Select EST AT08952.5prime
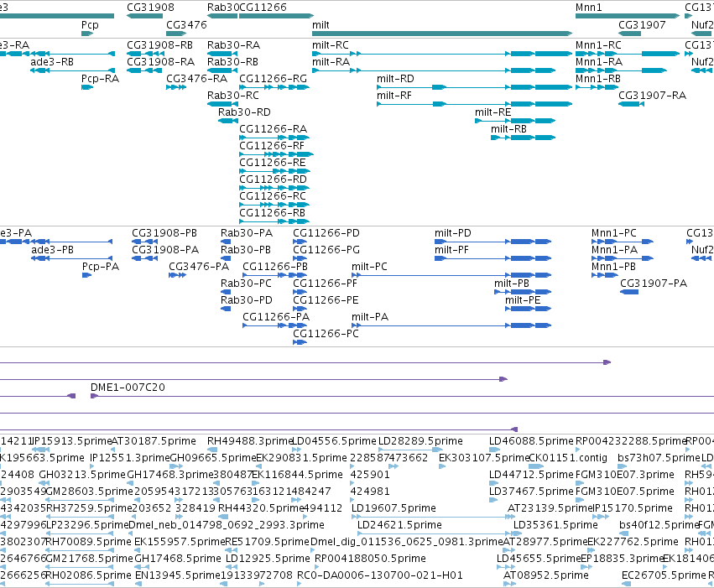 [545, 575]
